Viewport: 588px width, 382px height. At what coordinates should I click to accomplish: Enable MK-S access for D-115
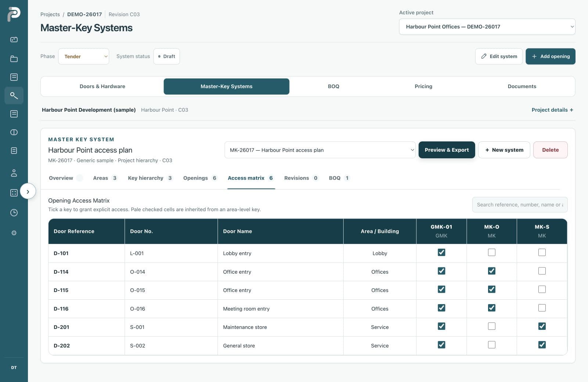pyautogui.click(x=542, y=289)
